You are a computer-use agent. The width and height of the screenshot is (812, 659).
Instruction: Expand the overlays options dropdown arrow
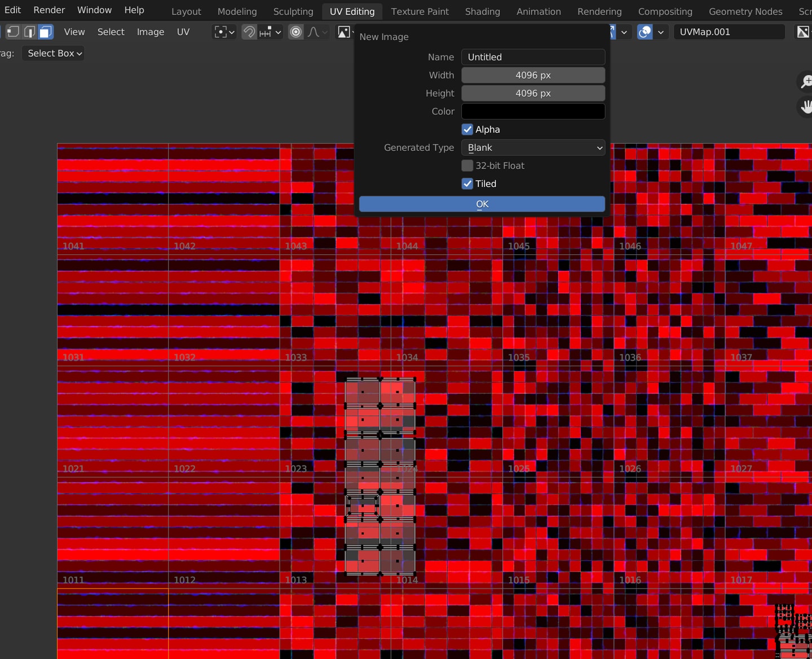(660, 32)
